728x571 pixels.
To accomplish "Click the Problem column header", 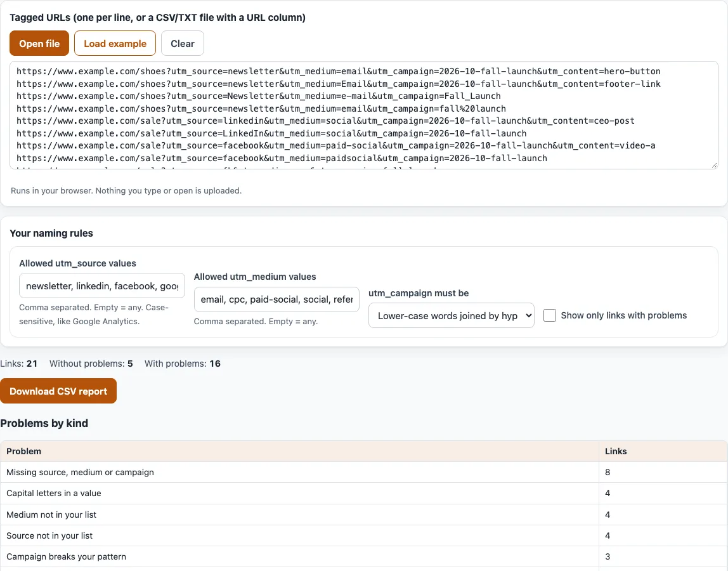I will point(299,451).
